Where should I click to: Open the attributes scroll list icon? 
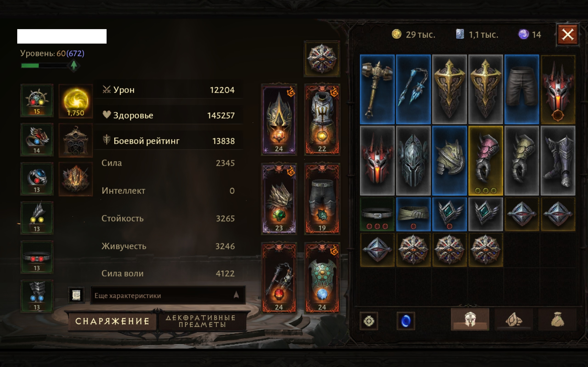[76, 295]
